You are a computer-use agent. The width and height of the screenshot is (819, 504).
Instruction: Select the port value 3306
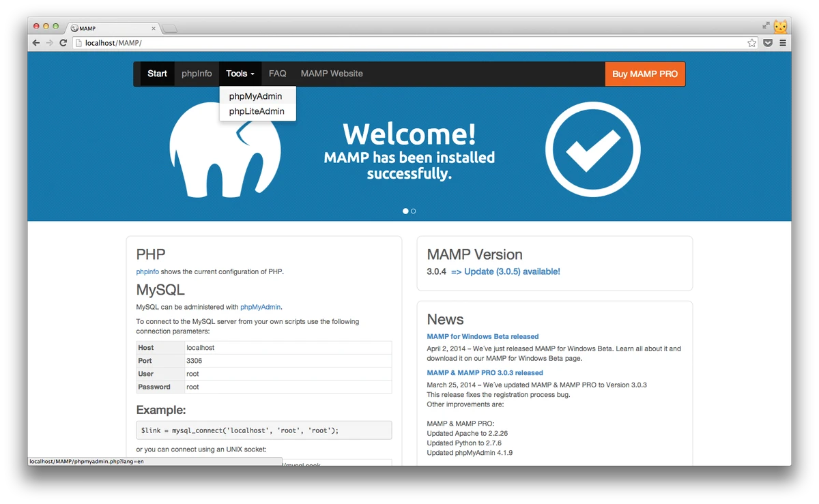click(194, 361)
